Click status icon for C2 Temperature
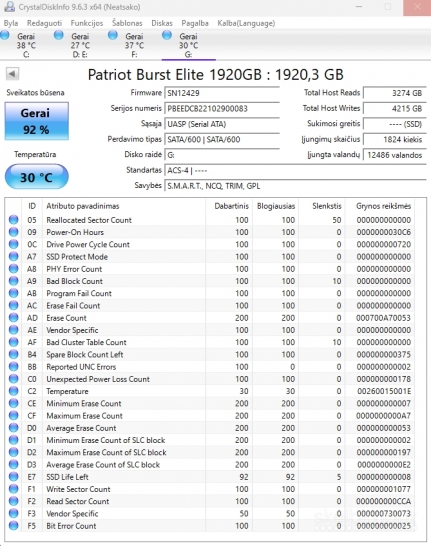This screenshot has width=431, height=546. 14,391
